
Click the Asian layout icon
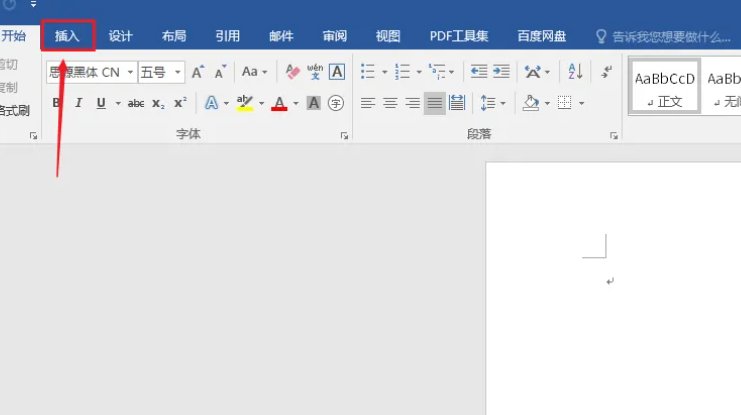pyautogui.click(x=533, y=72)
